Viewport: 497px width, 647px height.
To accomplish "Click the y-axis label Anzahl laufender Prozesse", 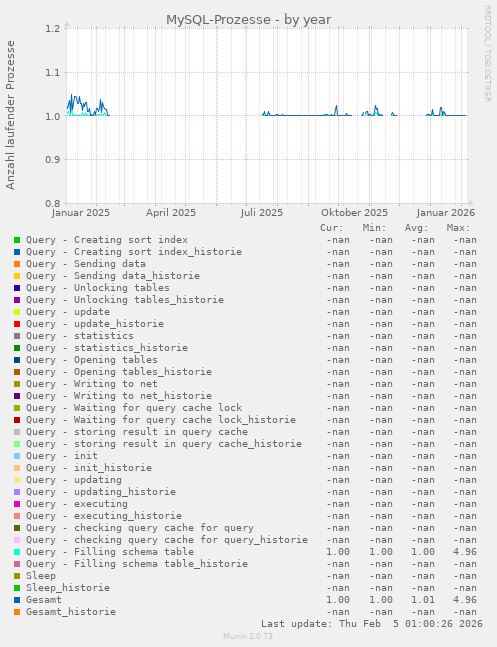I will [x=10, y=115].
